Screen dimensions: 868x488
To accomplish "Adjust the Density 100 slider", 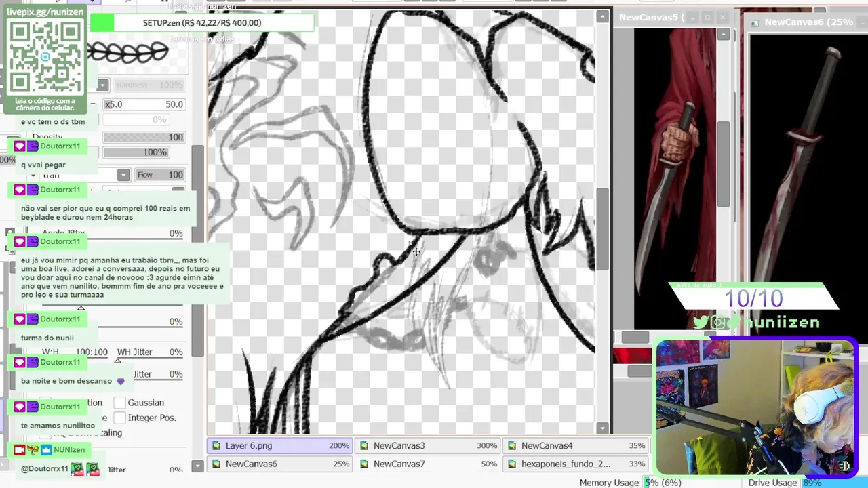I will click(143, 137).
